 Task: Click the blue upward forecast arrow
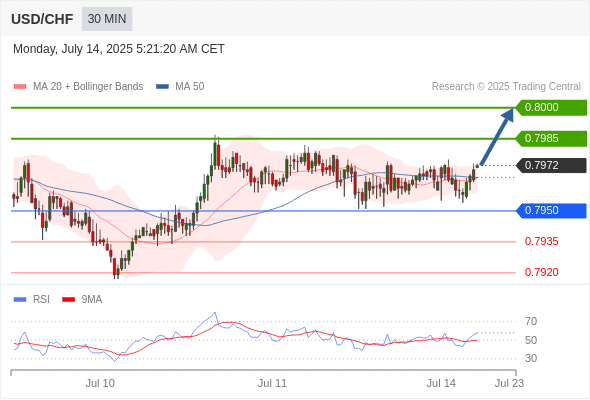[497, 136]
